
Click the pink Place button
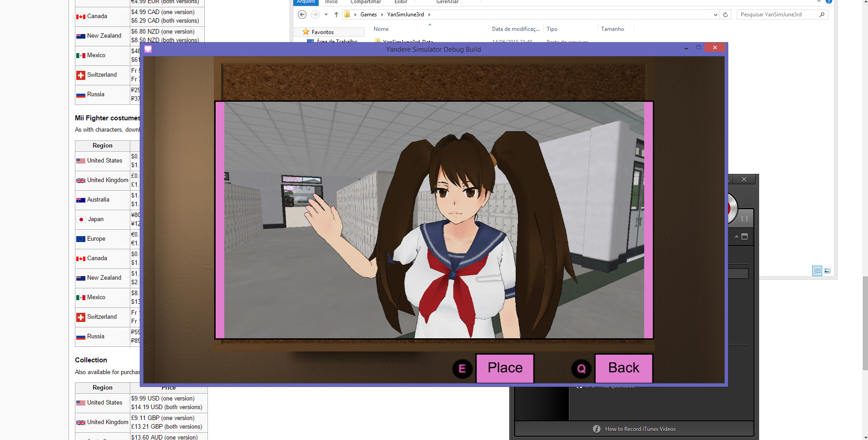(505, 368)
